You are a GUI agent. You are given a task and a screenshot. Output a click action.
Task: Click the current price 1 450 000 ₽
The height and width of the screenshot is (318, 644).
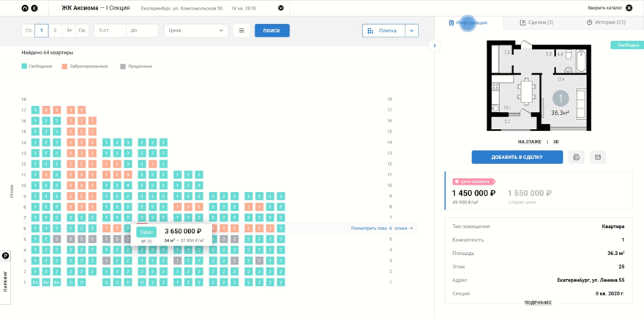click(x=474, y=193)
